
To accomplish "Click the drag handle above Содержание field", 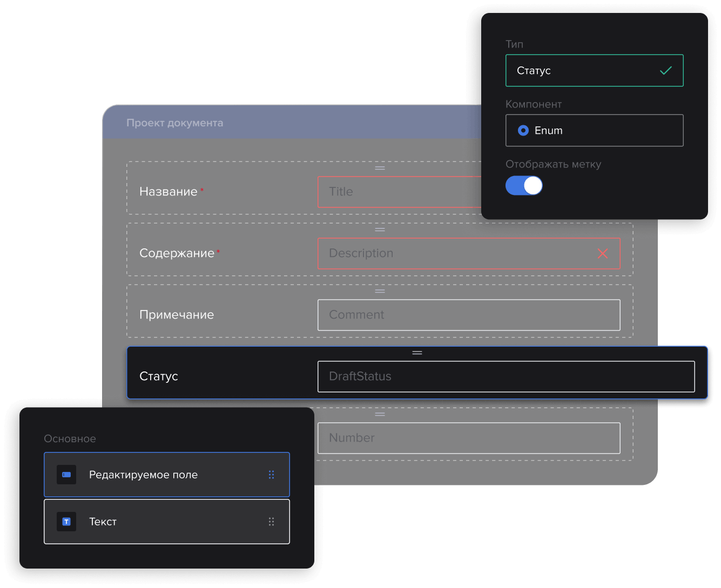I will 380,229.
